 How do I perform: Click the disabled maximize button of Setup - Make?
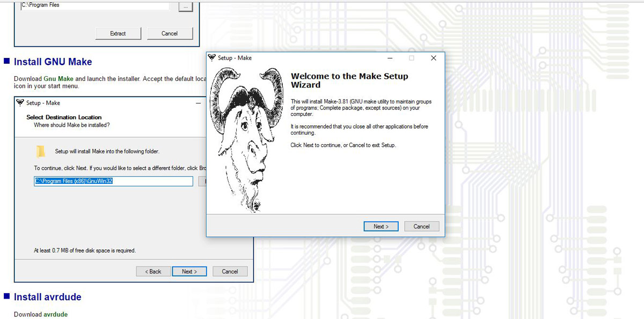[x=412, y=58]
